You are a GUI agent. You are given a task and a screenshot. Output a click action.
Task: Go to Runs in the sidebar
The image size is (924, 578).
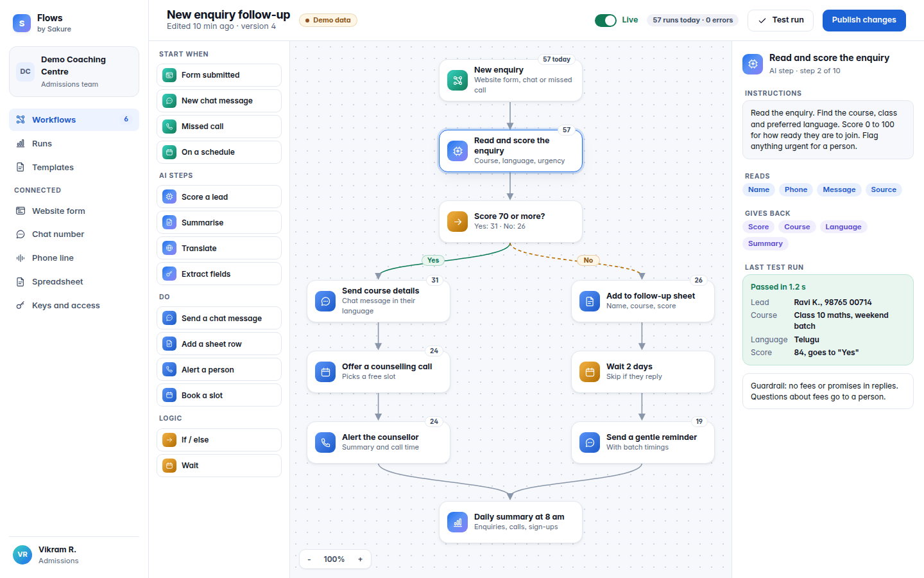tap(74, 143)
